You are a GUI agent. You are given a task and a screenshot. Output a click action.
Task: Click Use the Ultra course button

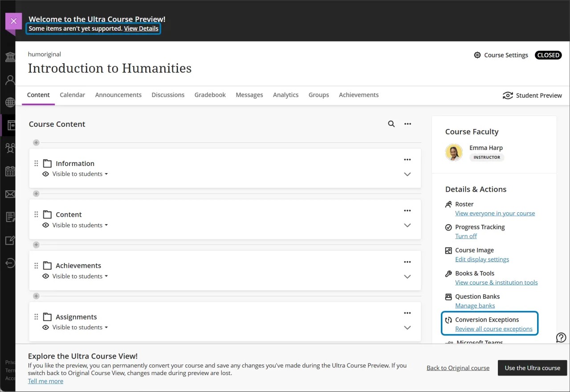click(532, 368)
